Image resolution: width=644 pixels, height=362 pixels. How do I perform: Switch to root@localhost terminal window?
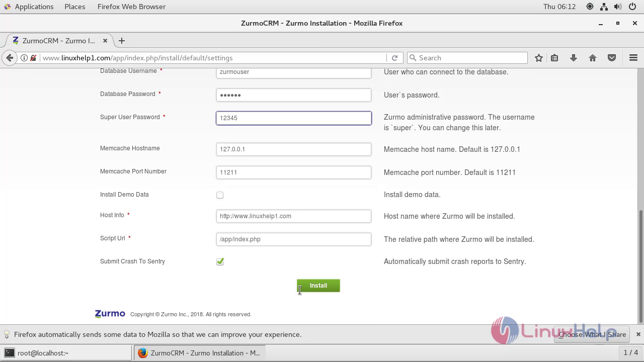click(66, 353)
